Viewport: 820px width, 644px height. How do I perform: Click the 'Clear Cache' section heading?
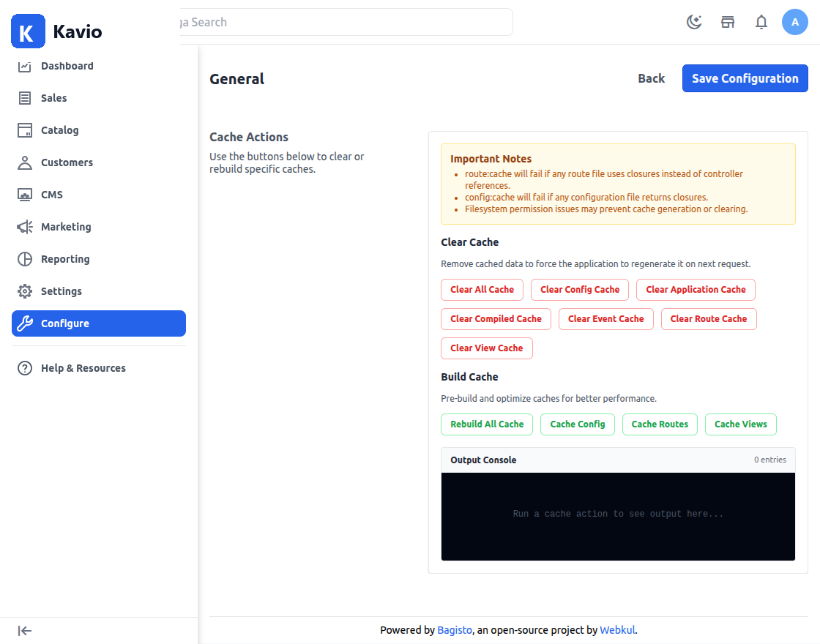click(x=469, y=242)
